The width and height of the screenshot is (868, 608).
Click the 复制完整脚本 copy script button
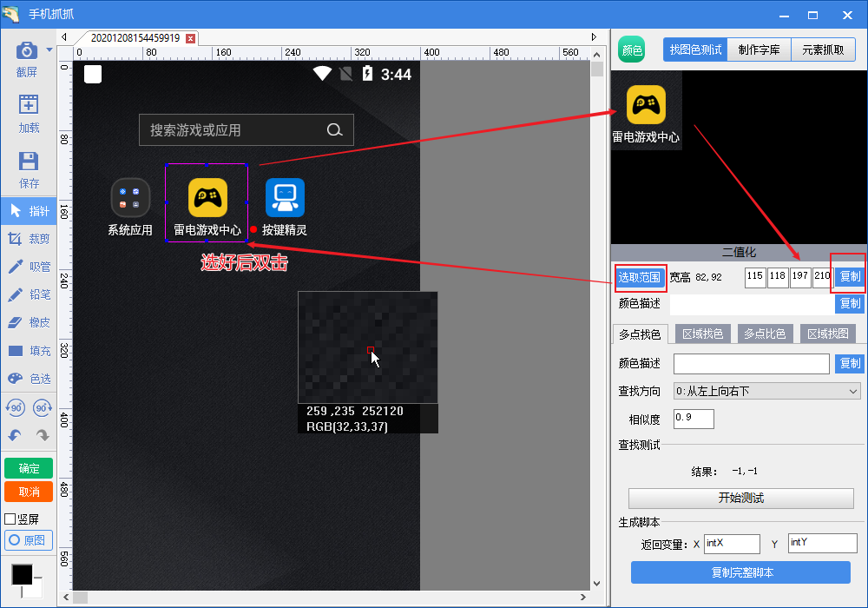click(740, 572)
